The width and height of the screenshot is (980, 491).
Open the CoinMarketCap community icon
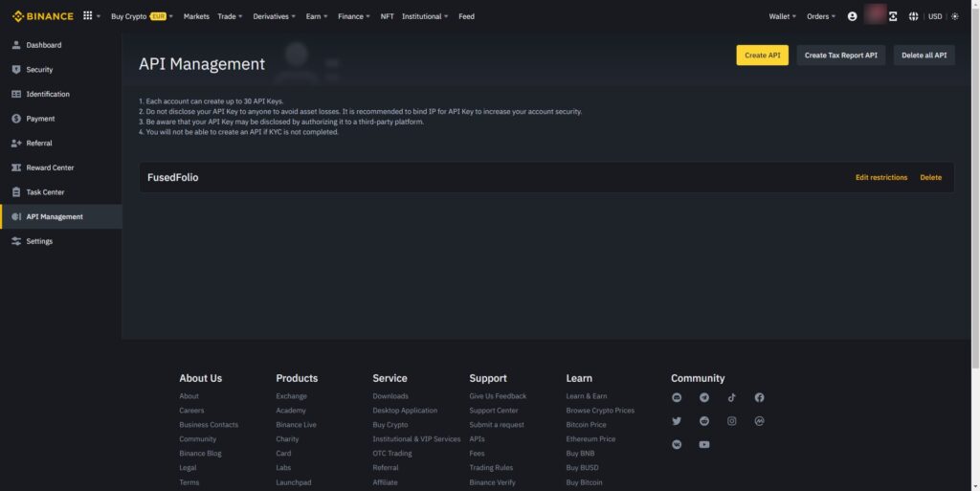[759, 421]
